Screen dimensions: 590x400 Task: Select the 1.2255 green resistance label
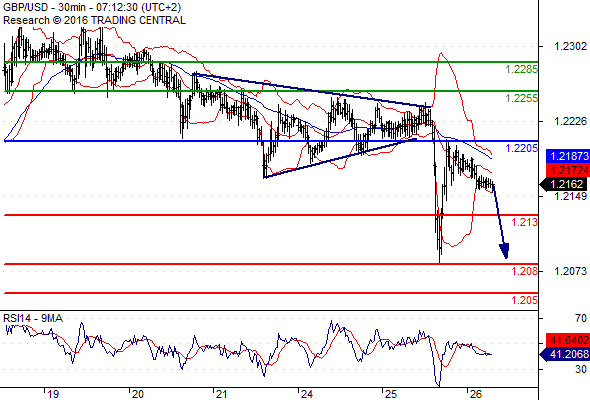521,98
